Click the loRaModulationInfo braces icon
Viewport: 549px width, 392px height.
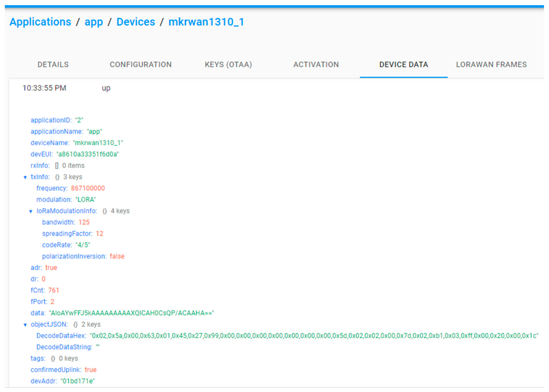(104, 211)
